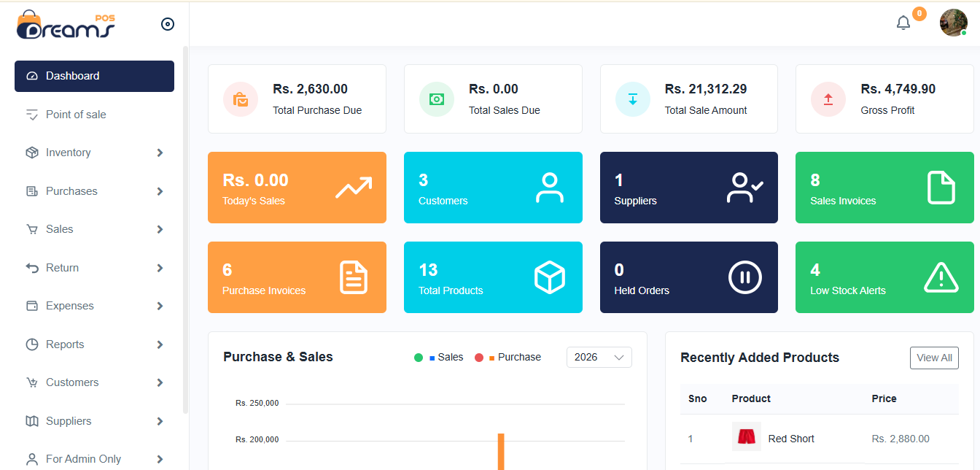Click the Customers cart icon in sidebar
This screenshot has height=470, width=980.
coord(32,382)
